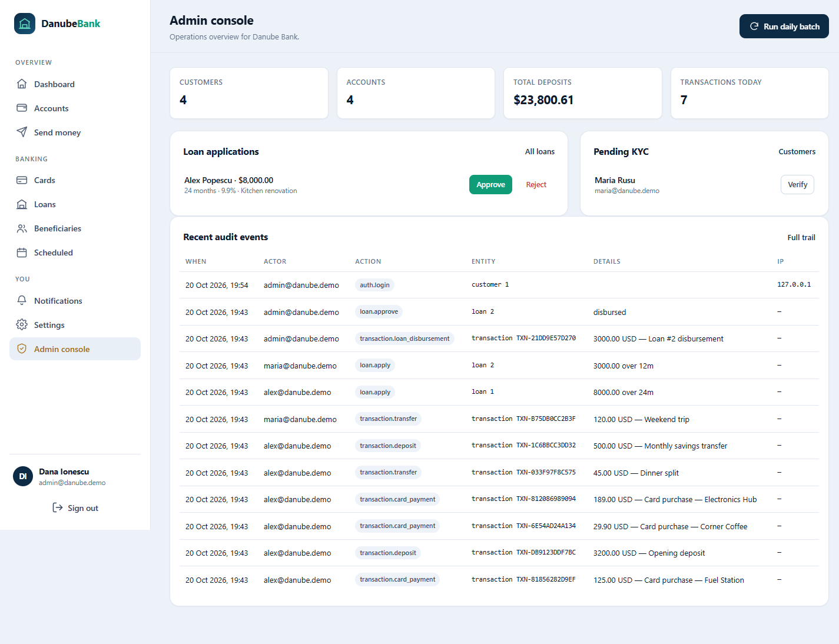839x644 pixels.
Task: Click the DanubeBank logo icon
Action: point(25,24)
